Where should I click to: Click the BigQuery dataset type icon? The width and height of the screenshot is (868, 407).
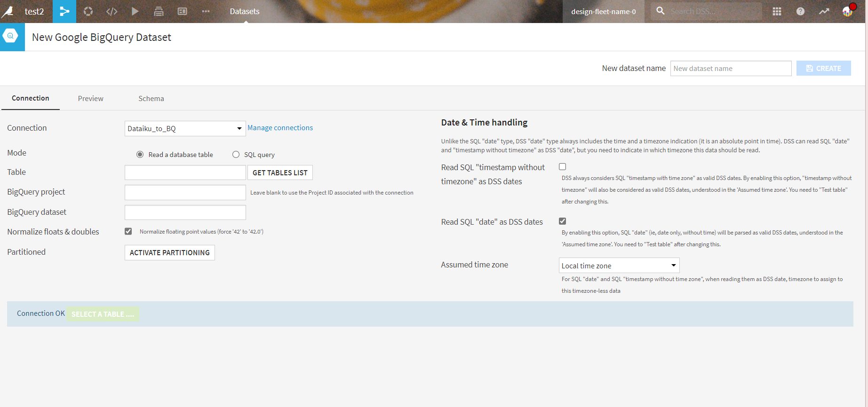click(x=10, y=36)
